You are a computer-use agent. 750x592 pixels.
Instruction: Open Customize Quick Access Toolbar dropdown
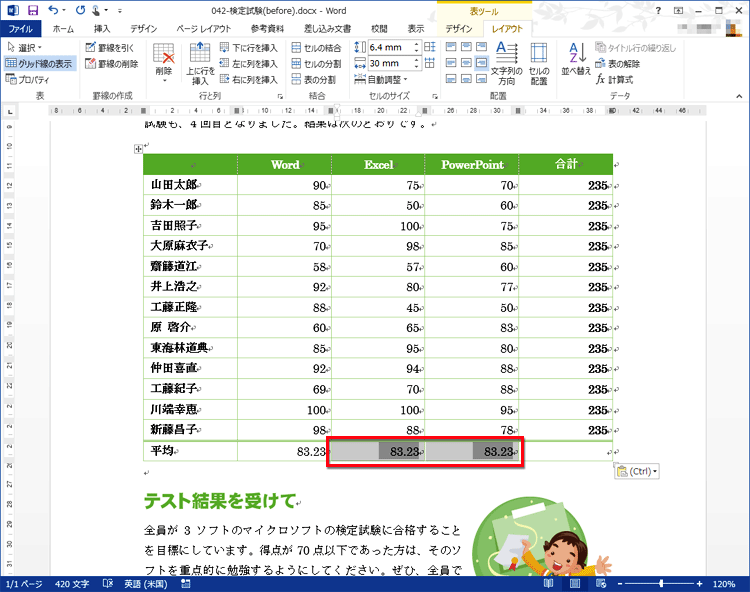pyautogui.click(x=120, y=11)
